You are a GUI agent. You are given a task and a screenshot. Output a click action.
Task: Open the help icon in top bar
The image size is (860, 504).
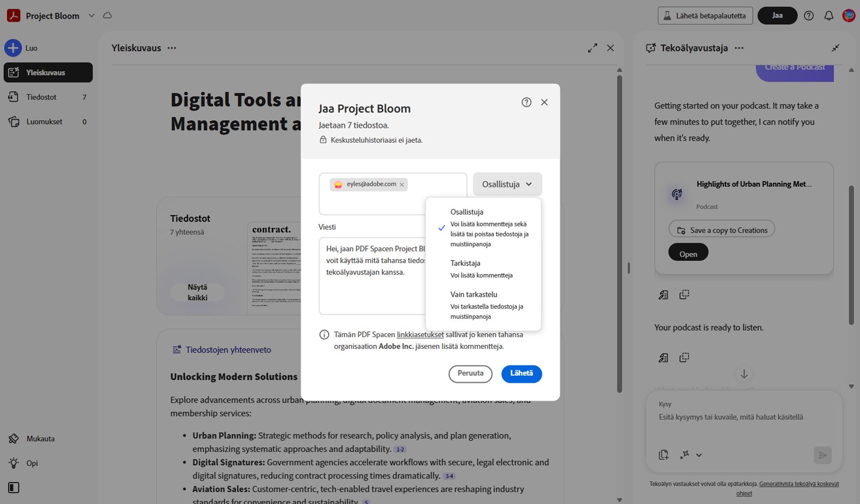pyautogui.click(x=809, y=16)
